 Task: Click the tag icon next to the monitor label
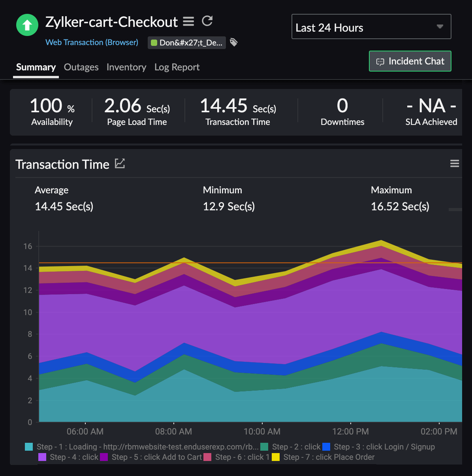(x=234, y=42)
